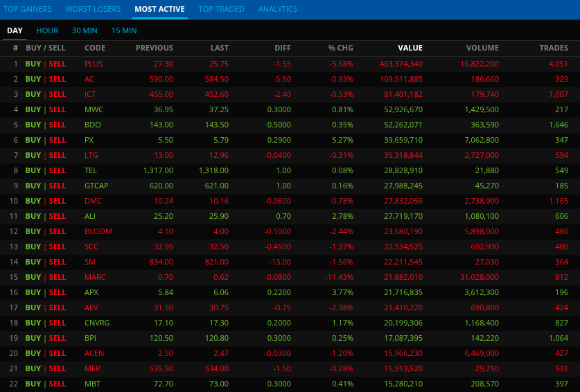Open the MARC stock code
Screen dimensions: 580x392
95,277
